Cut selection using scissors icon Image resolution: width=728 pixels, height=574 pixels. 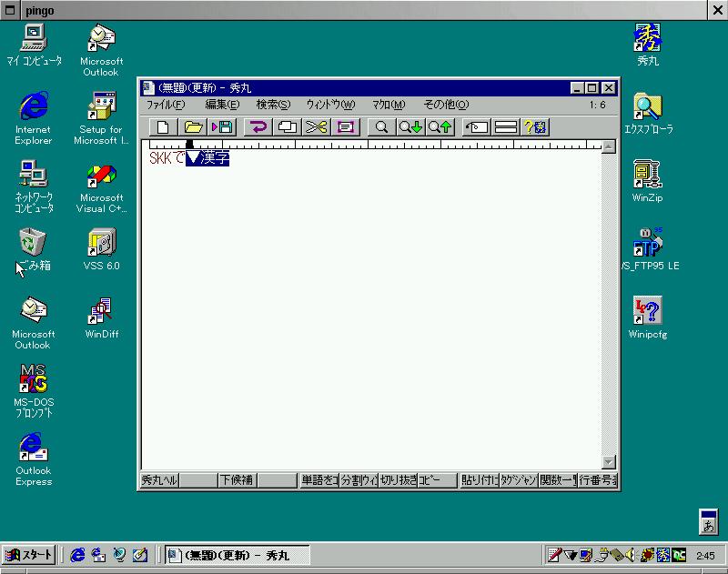click(316, 126)
